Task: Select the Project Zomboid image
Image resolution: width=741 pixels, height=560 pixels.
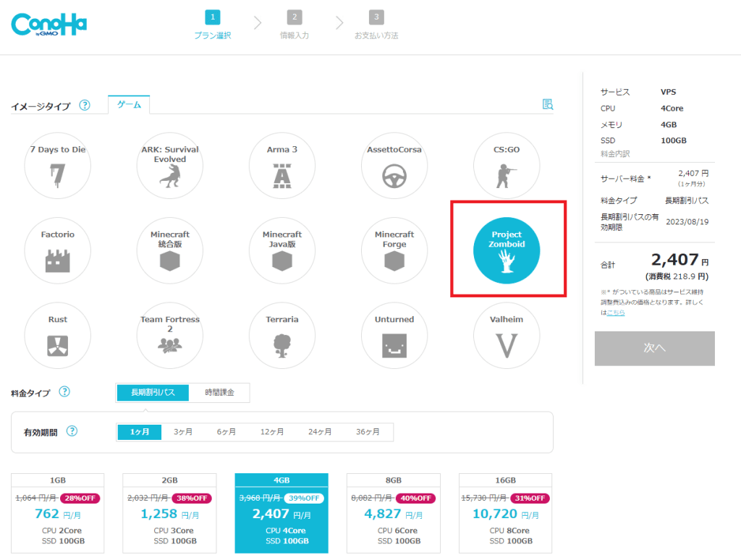Action: pos(506,251)
